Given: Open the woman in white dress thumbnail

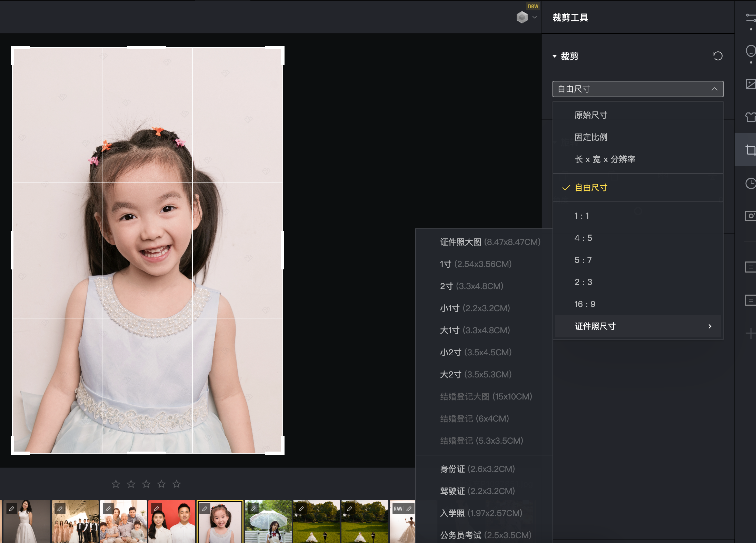Looking at the screenshot, I should pyautogui.click(x=27, y=522).
